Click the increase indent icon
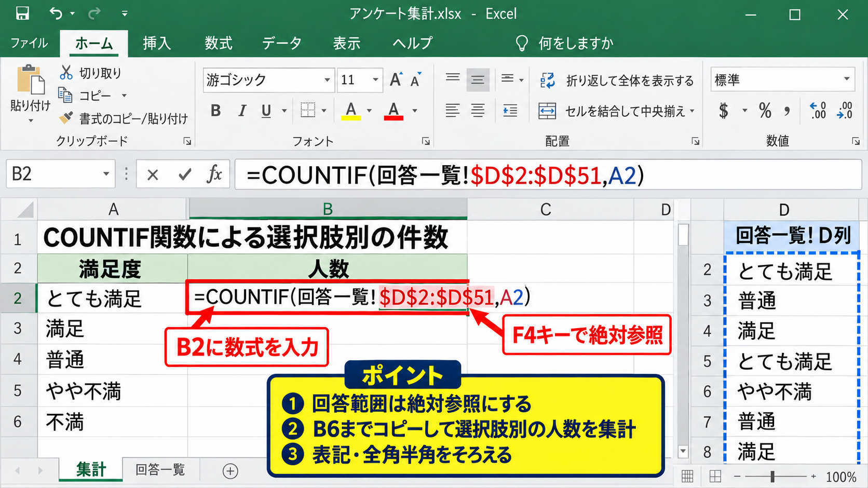Screen dimensions: 868x488 click(x=510, y=110)
